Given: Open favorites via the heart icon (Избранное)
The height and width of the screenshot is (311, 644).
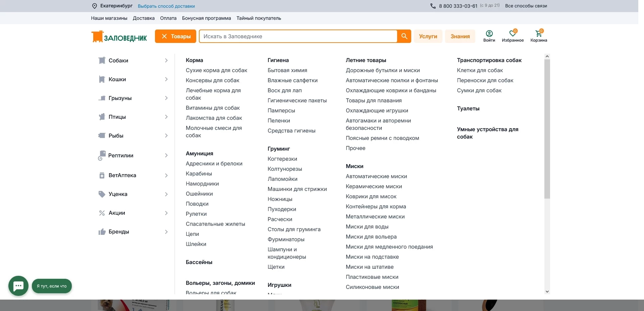Looking at the screenshot, I should click(x=513, y=34).
